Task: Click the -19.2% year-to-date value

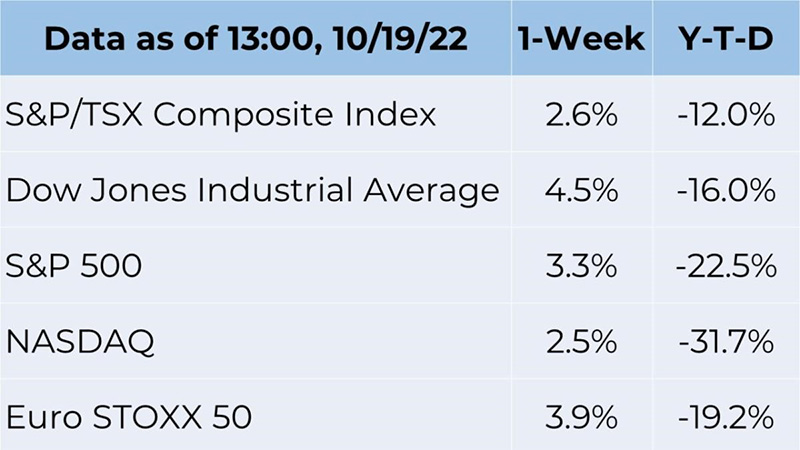Action: tap(726, 417)
